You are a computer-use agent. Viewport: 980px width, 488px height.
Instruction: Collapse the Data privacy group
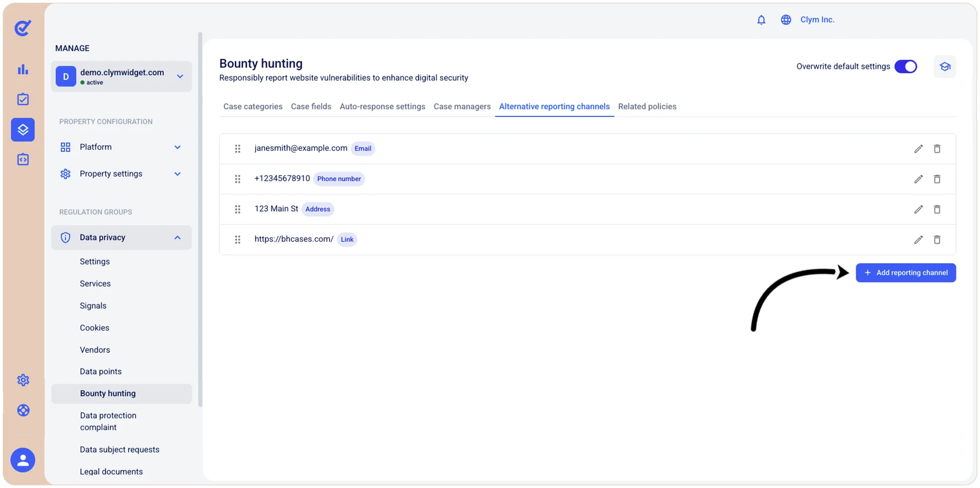(x=122, y=238)
